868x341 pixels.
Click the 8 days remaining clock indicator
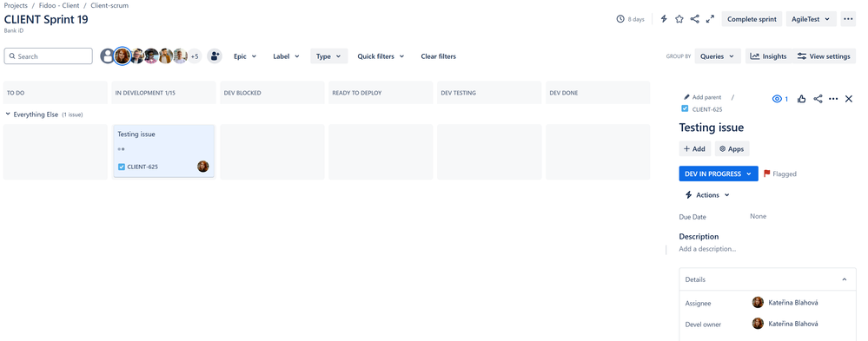pos(631,19)
